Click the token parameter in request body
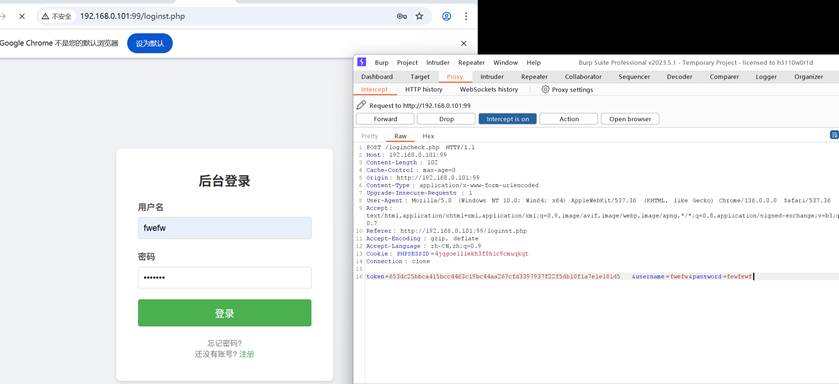The height and width of the screenshot is (384, 839). pyautogui.click(x=493, y=277)
